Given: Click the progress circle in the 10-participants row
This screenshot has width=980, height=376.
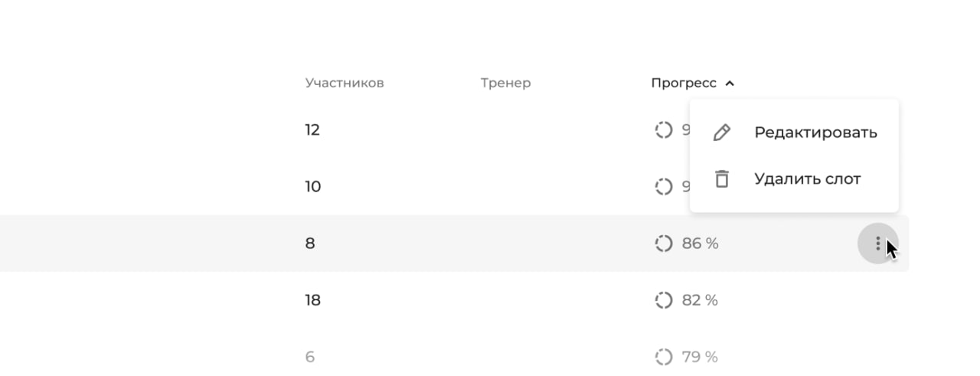Looking at the screenshot, I should pyautogui.click(x=663, y=187).
